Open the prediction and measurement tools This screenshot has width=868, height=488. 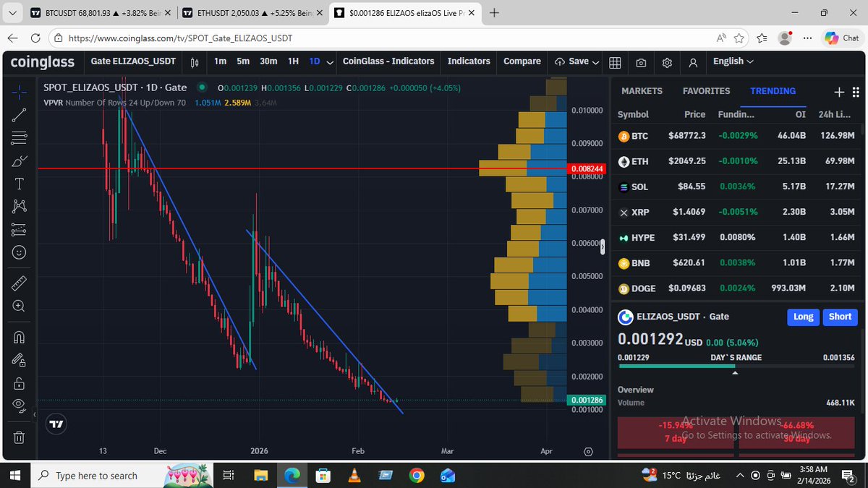(x=20, y=229)
